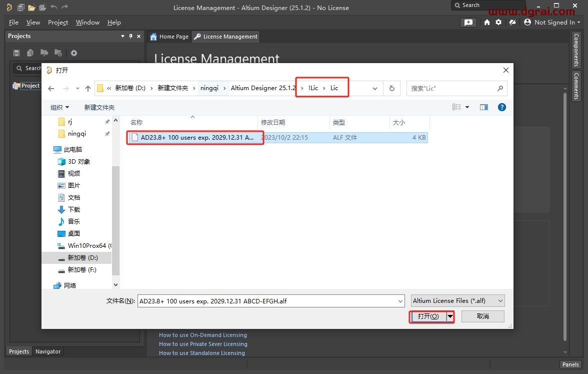
Task: Click the blue help question mark icon
Action: pos(502,107)
